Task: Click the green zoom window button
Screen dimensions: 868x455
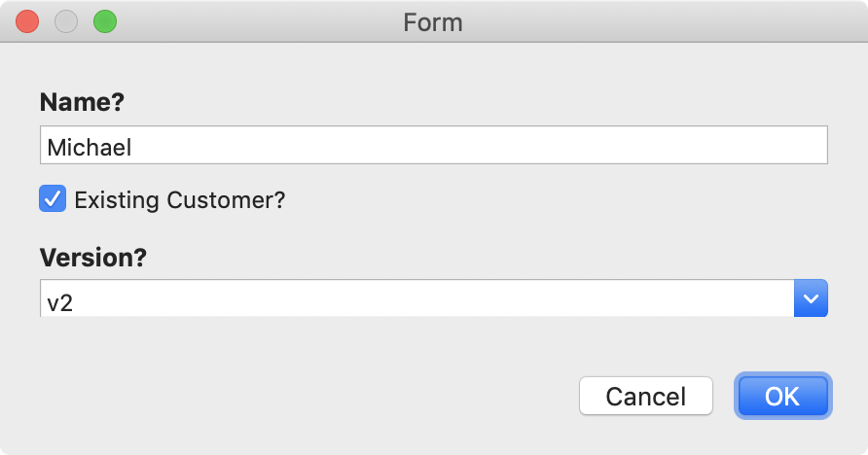Action: pyautogui.click(x=105, y=22)
